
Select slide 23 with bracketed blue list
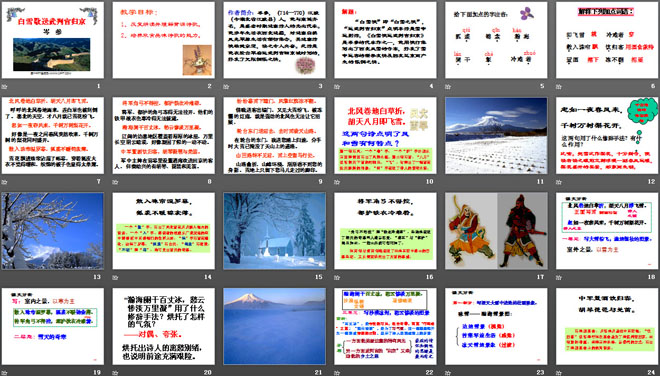(496, 326)
